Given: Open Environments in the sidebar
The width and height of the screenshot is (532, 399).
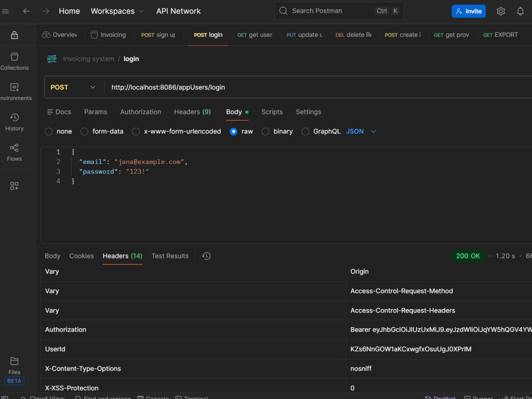Looking at the screenshot, I should [x=14, y=92].
